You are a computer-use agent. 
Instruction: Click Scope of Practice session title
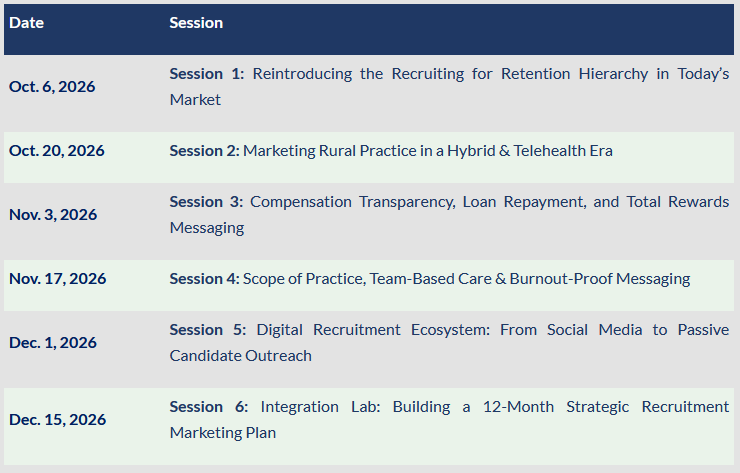point(466,279)
